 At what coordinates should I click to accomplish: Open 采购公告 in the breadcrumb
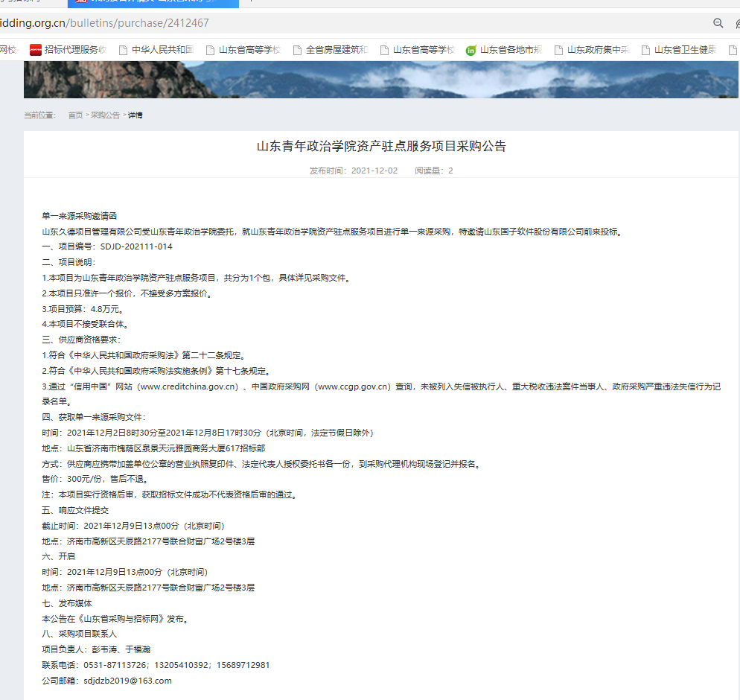[105, 115]
